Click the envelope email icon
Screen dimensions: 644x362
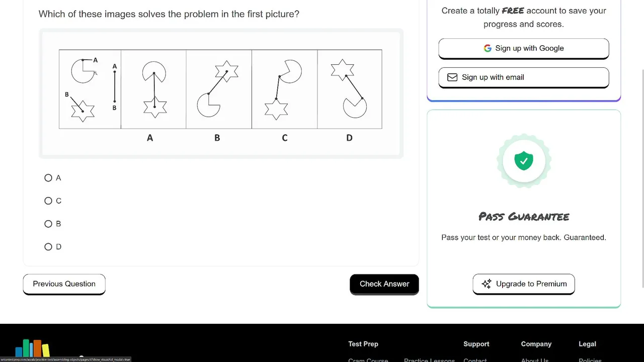(452, 77)
